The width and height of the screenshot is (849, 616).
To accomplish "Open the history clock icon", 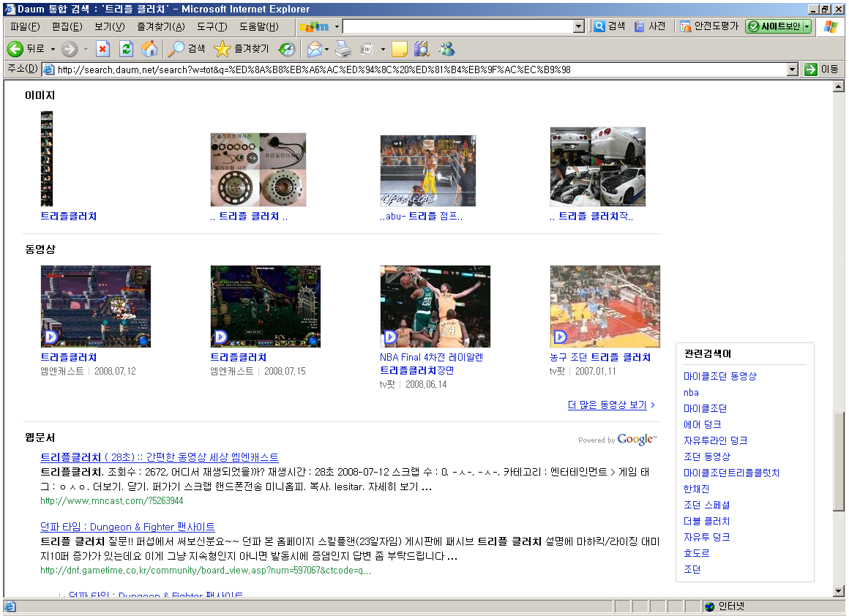I will (286, 49).
